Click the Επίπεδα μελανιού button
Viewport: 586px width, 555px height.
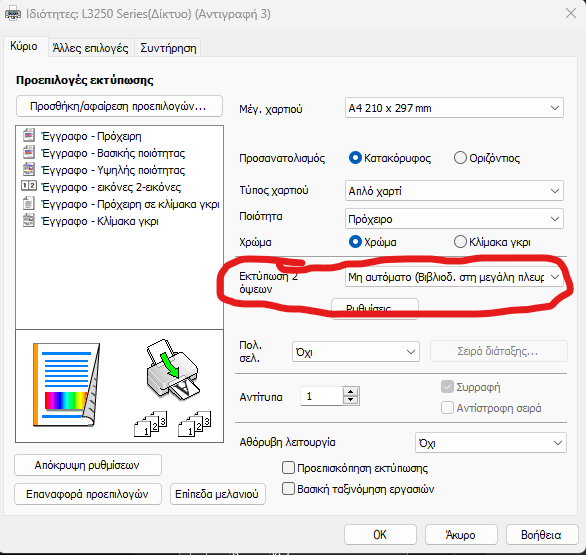[x=218, y=494]
